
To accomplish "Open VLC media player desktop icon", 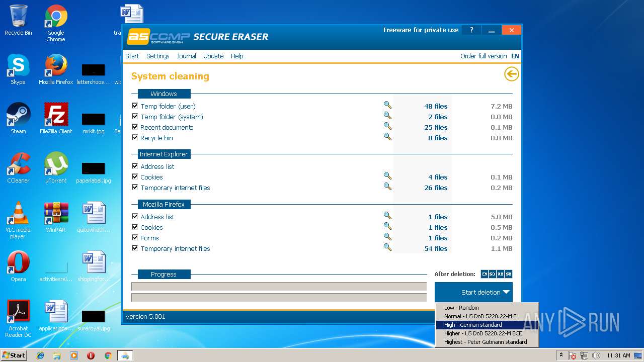I will [x=18, y=220].
